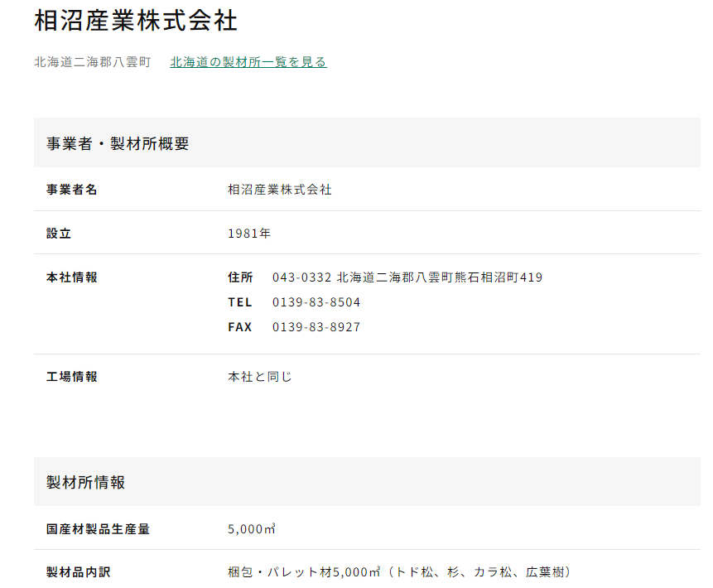Screen dimensions: 713x588
Task: Click the 製材所情報 section header
Action: pos(85,482)
